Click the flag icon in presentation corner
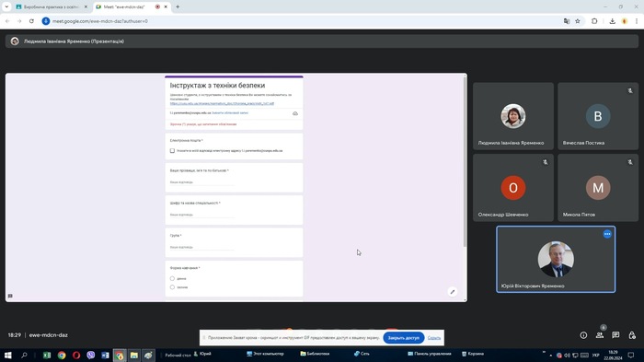The height and width of the screenshot is (362, 644). 10,296
